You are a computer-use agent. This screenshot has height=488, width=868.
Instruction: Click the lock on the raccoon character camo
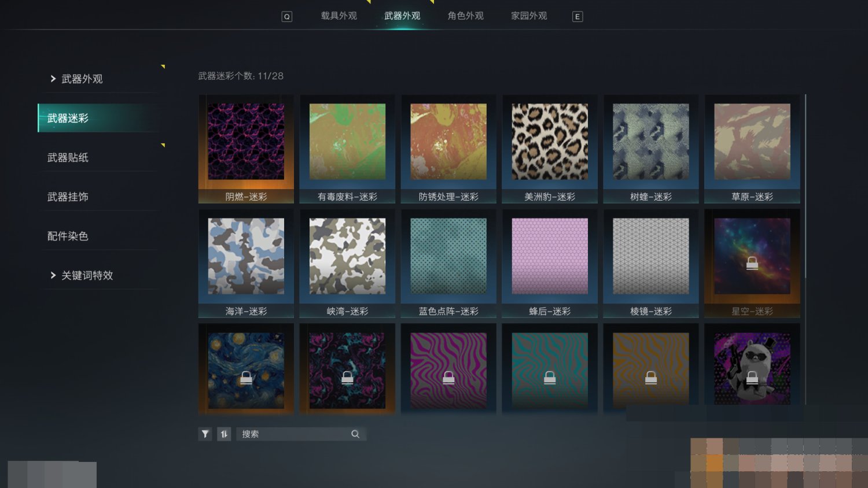point(752,378)
